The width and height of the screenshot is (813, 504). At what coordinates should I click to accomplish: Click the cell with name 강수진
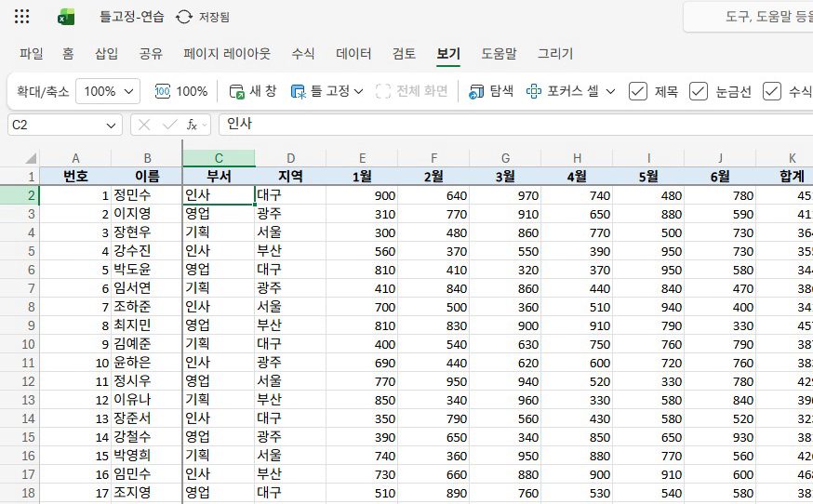tap(147, 251)
